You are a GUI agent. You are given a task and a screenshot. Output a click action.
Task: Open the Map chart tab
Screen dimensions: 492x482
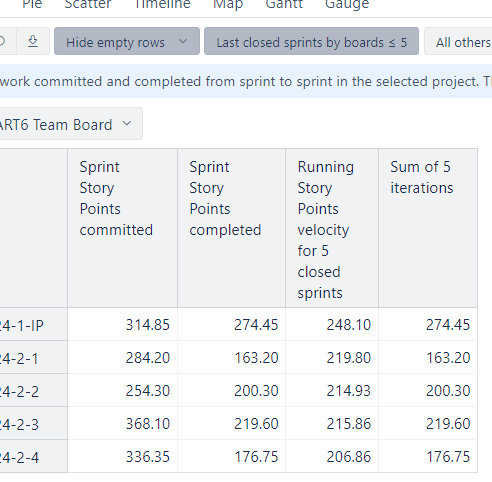(228, 4)
